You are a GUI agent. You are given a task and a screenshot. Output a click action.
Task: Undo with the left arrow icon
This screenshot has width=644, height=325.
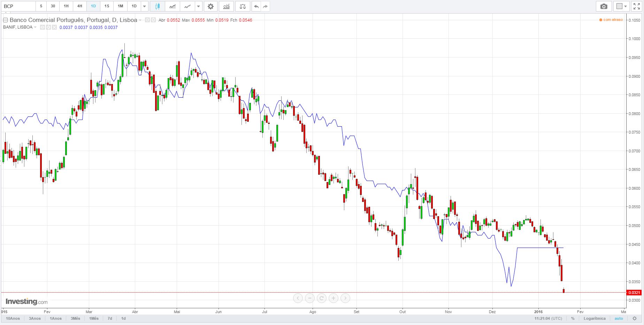pyautogui.click(x=256, y=6)
